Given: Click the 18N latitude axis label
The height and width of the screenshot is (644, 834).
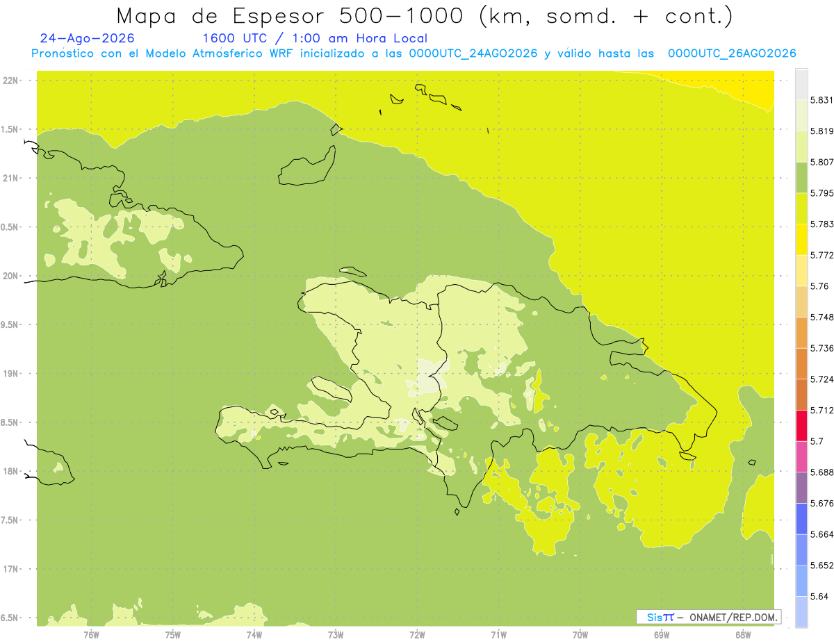Looking at the screenshot, I should coord(11,472).
